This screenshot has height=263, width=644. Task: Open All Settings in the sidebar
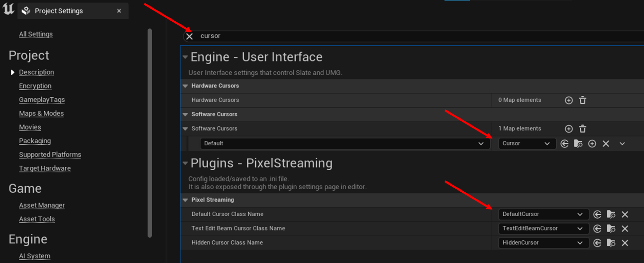tap(36, 34)
